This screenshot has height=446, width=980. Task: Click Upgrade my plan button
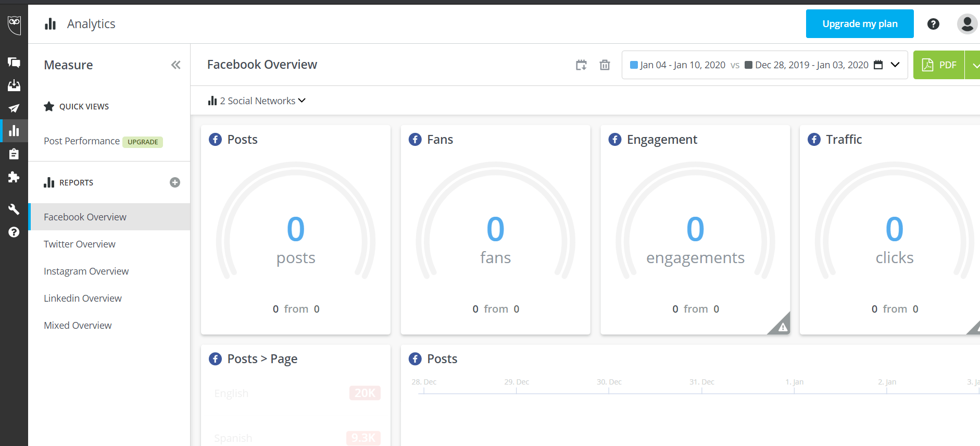tap(860, 24)
